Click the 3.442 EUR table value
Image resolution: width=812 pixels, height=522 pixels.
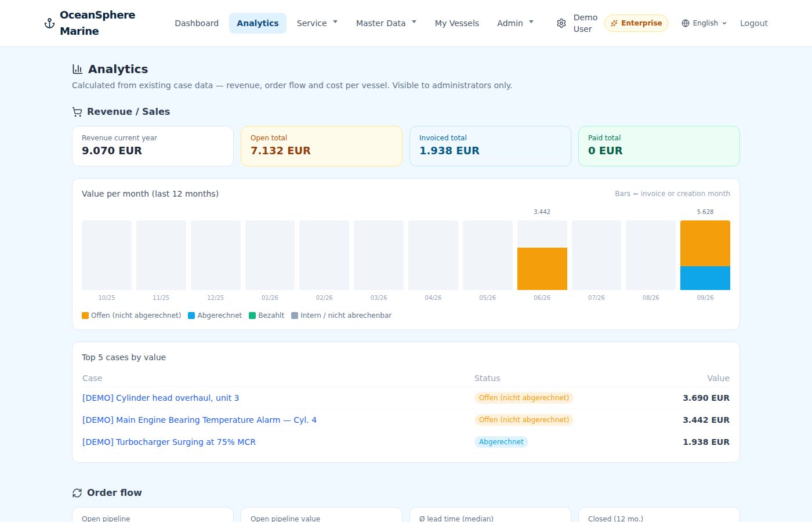point(706,420)
